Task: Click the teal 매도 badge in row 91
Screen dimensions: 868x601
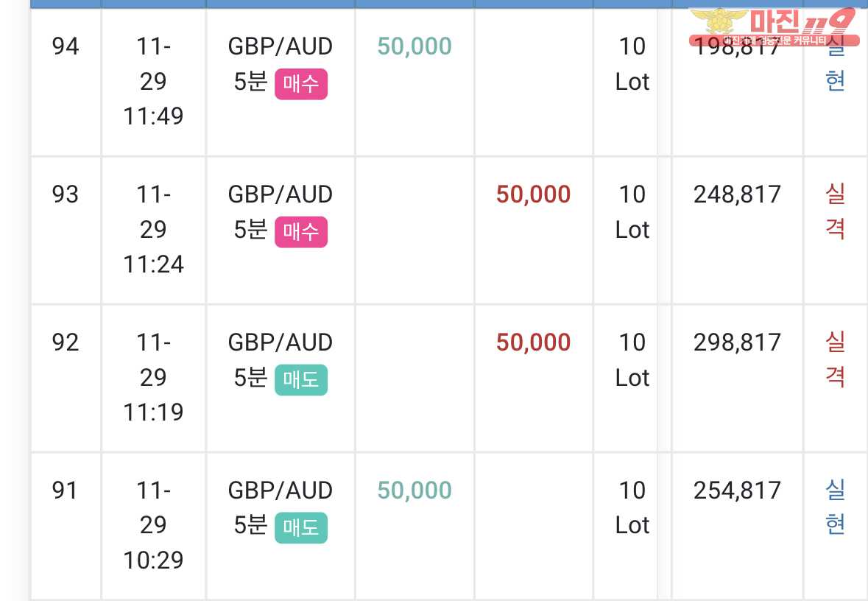Action: pyautogui.click(x=301, y=527)
